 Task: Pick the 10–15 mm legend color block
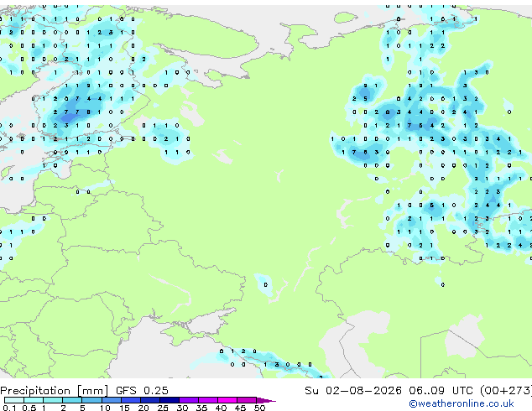tap(111, 400)
